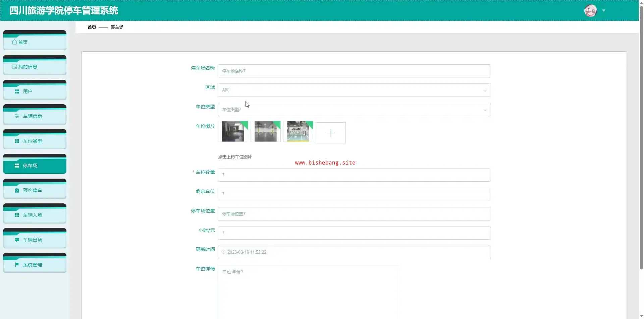
Task: Click the 停车场名称 field label
Action: (203, 68)
